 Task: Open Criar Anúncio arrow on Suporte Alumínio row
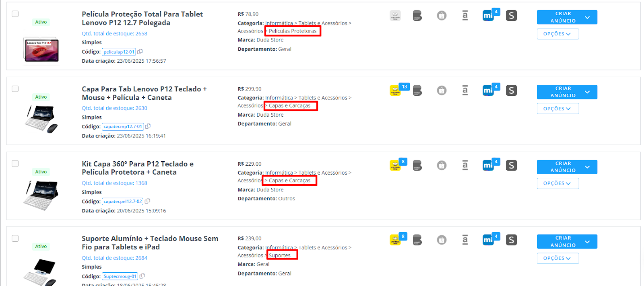click(587, 242)
